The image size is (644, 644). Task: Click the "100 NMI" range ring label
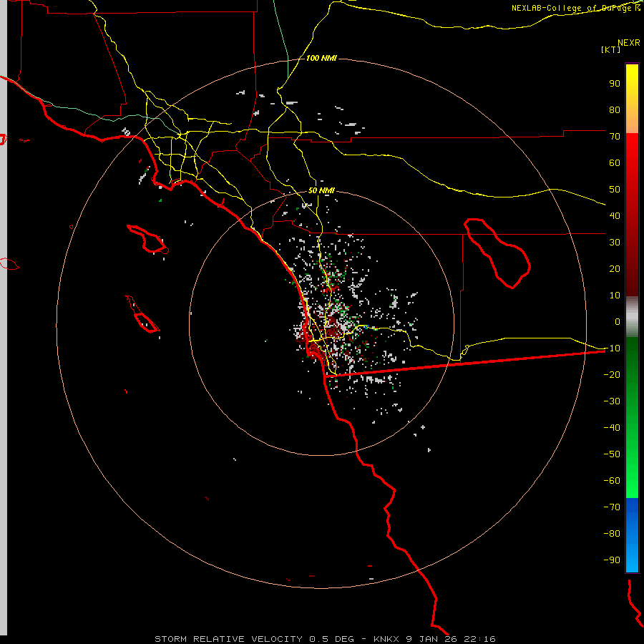[x=321, y=58]
